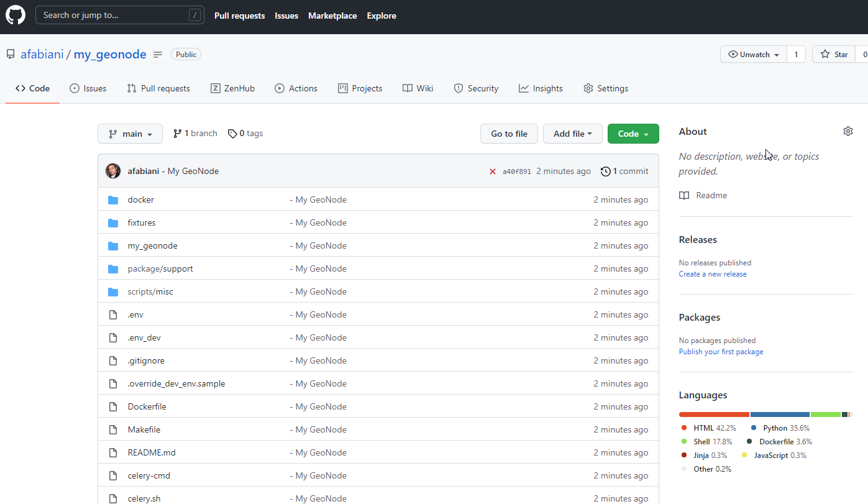Click the Makefile file icon
The width and height of the screenshot is (868, 504).
pyautogui.click(x=113, y=429)
